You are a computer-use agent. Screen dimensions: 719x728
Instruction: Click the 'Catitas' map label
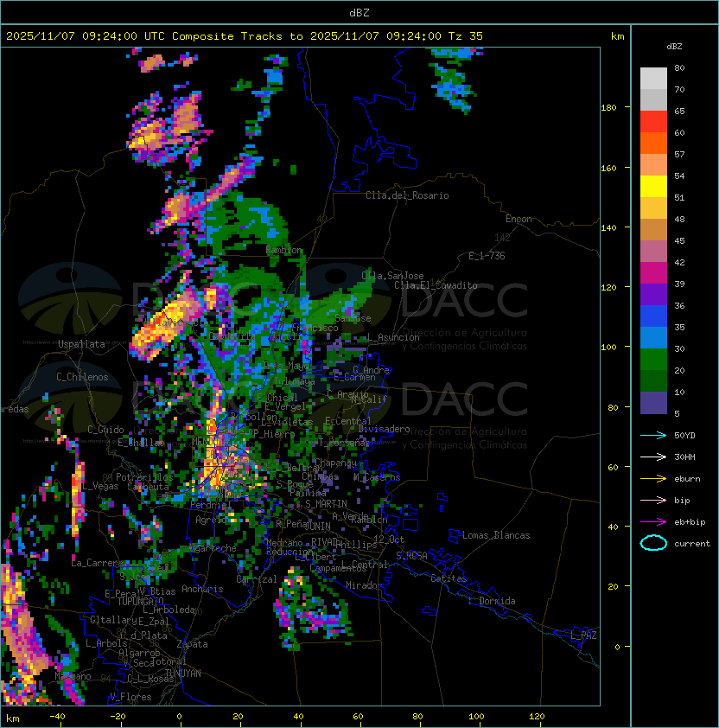tap(449, 578)
